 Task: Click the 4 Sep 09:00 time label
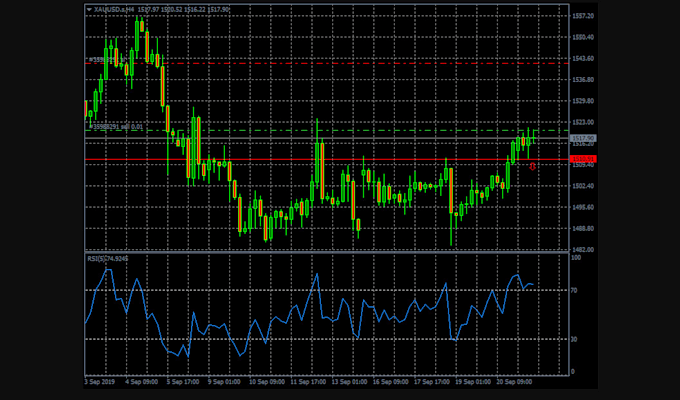(x=141, y=382)
